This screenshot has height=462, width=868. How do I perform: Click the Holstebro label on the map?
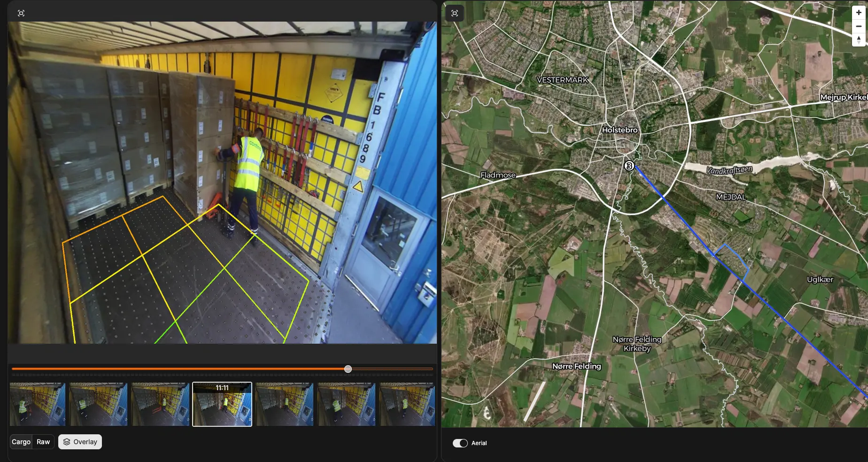pos(620,130)
